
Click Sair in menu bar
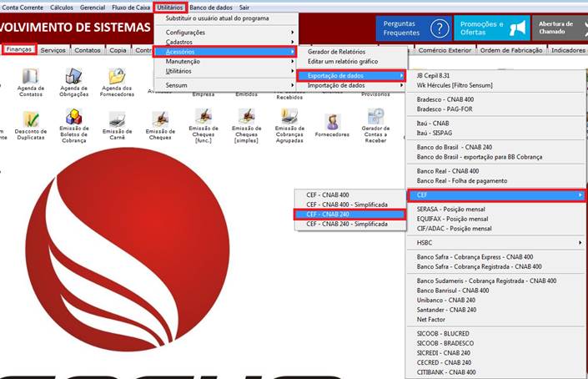pyautogui.click(x=244, y=8)
